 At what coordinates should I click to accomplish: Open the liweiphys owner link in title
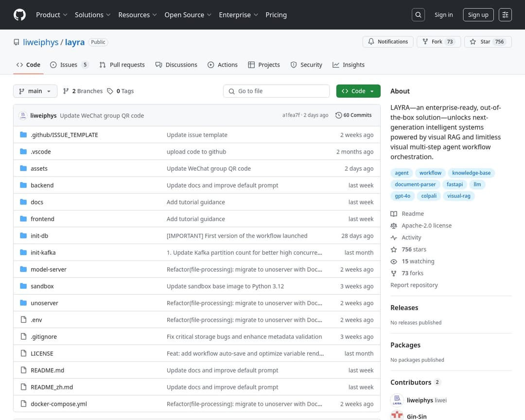40,42
